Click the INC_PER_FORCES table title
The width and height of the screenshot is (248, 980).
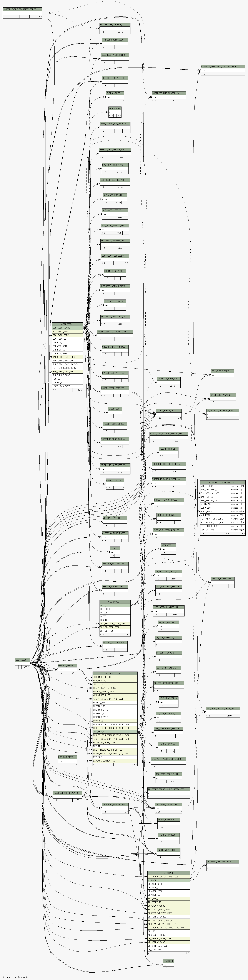[x=169, y=835]
